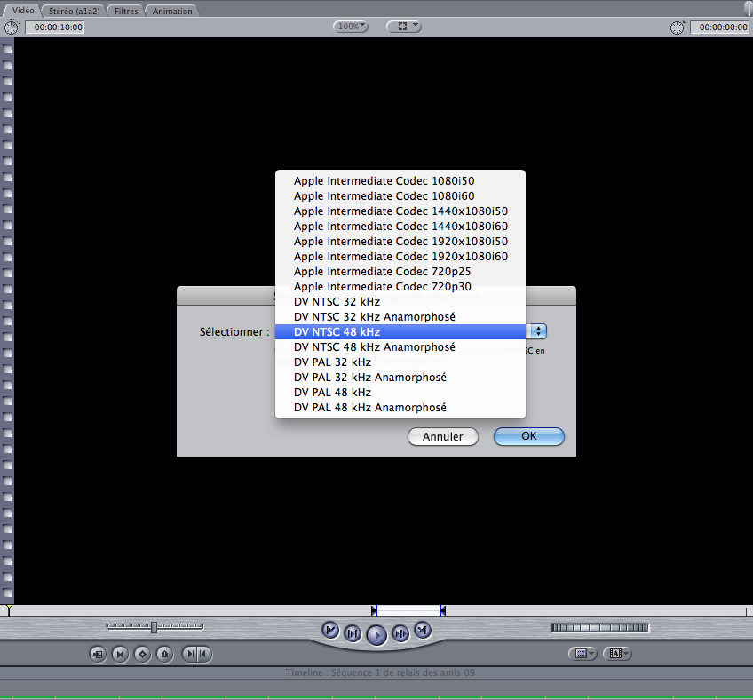Viewport: 753px width, 700px height.
Task: Select DV PAL 32 kHz preset
Action: 400,362
